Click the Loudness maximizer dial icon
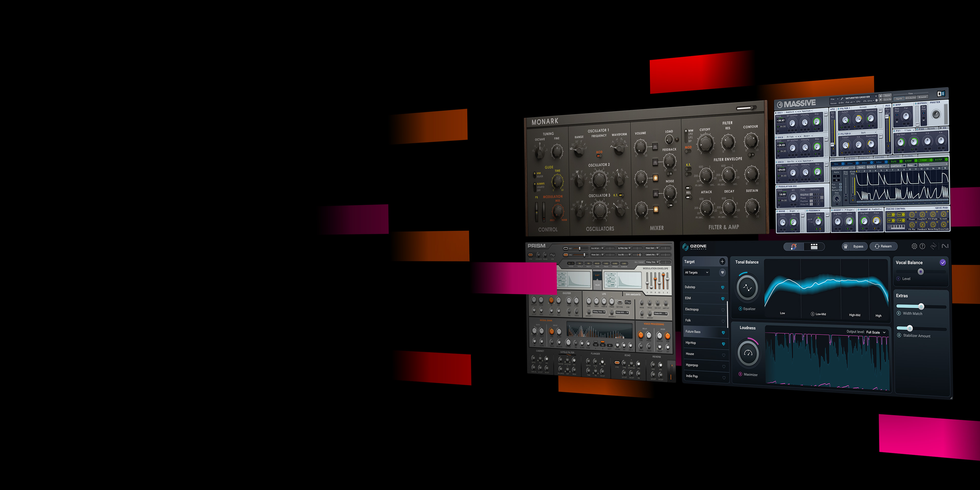This screenshot has width=980, height=490. point(748,353)
